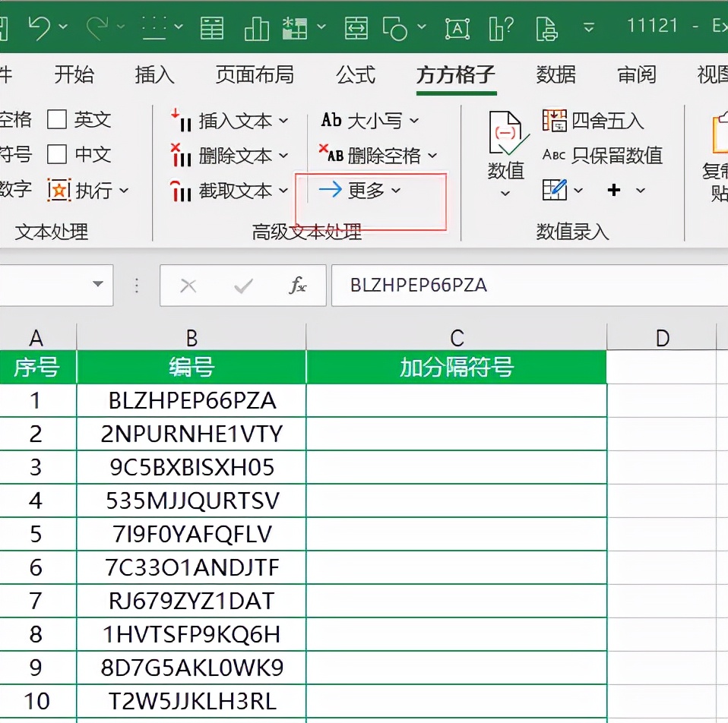The image size is (728, 723).
Task: Open the 审阅 tab
Action: [x=637, y=74]
